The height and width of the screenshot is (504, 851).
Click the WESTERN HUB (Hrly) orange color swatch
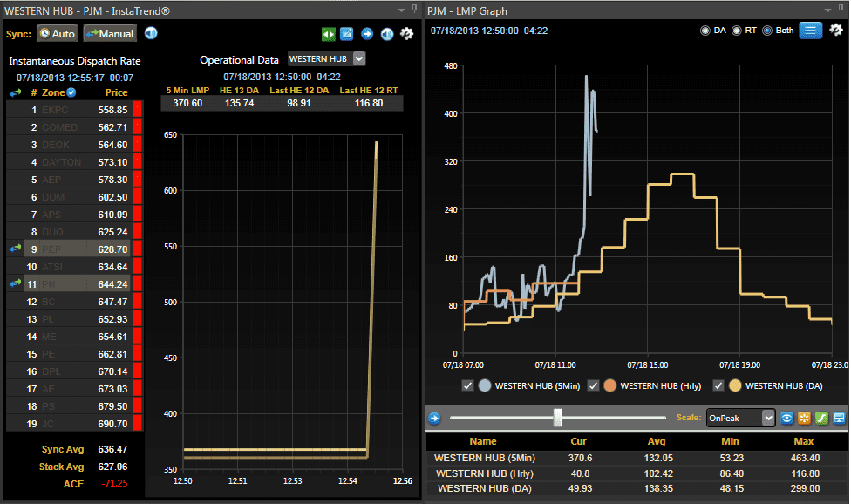[x=610, y=385]
